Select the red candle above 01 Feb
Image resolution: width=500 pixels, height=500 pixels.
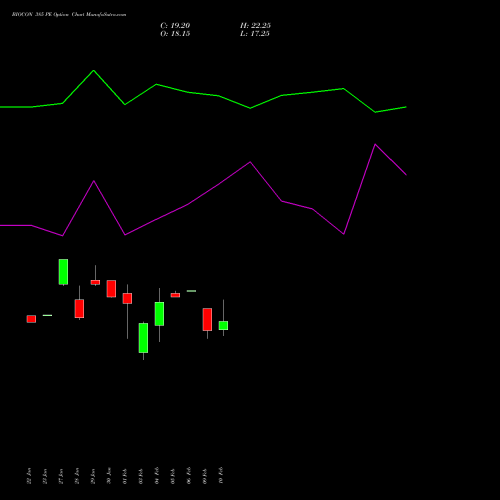[127, 298]
